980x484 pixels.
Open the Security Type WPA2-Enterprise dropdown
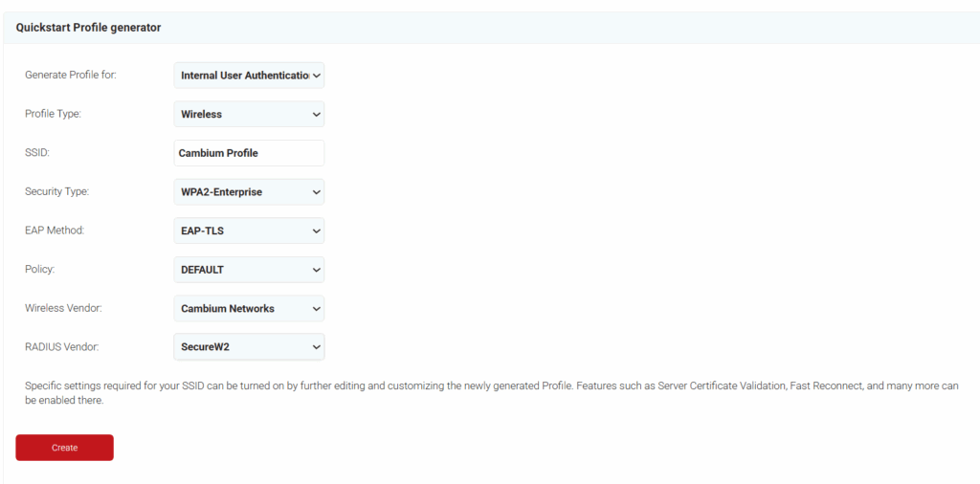[249, 192]
